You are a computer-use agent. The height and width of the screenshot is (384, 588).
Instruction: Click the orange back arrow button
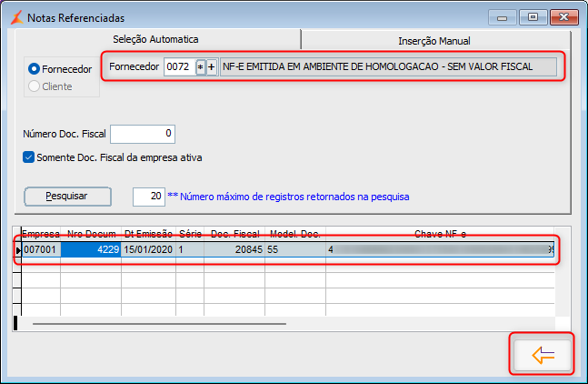tap(543, 355)
